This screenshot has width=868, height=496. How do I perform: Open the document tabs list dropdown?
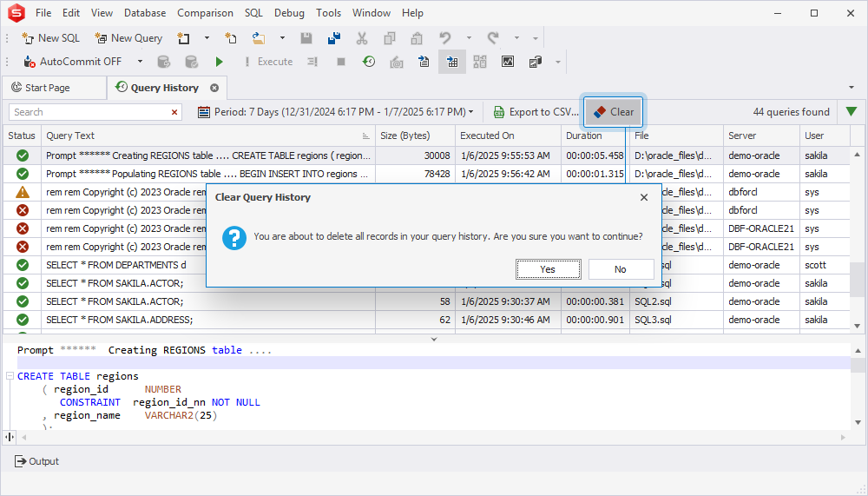(852, 88)
